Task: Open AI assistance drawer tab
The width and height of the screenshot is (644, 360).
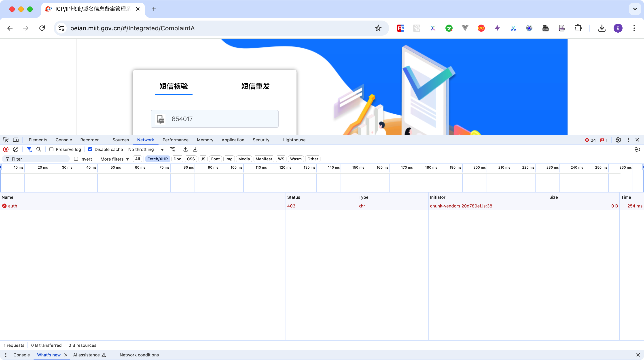Action: [x=89, y=355]
